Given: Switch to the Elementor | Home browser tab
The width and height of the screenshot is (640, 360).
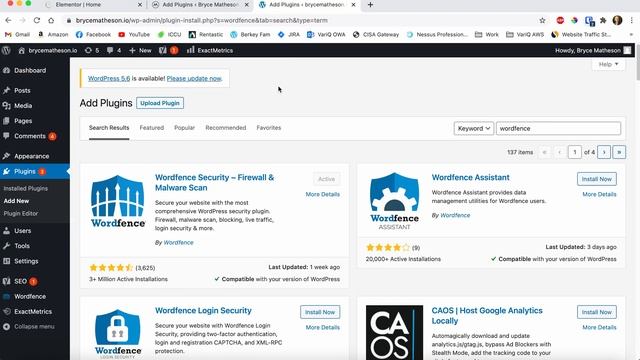Looking at the screenshot, I should click(92, 5).
